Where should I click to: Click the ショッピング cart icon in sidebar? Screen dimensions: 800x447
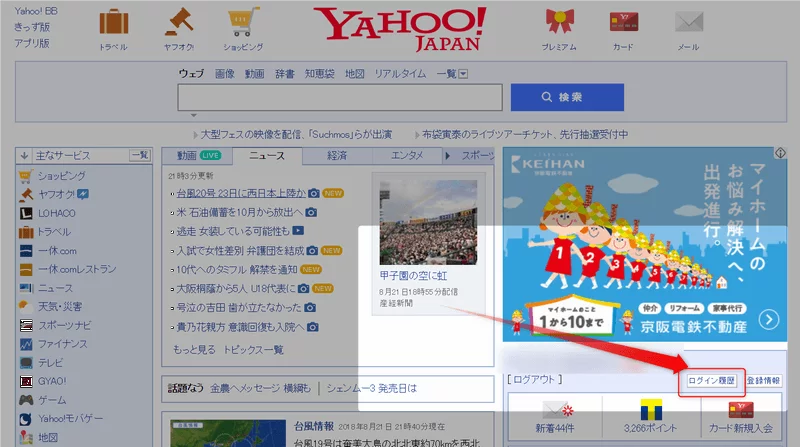26,176
